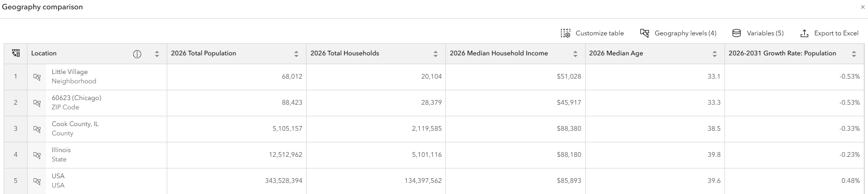Sort 2026 Total Households column
This screenshot has height=194, width=868.
pos(436,54)
